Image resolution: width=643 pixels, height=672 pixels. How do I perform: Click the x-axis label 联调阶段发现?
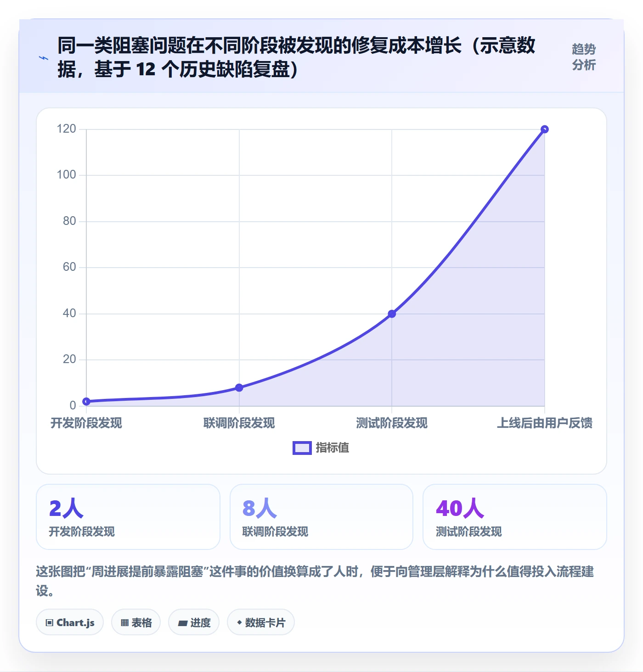click(239, 423)
